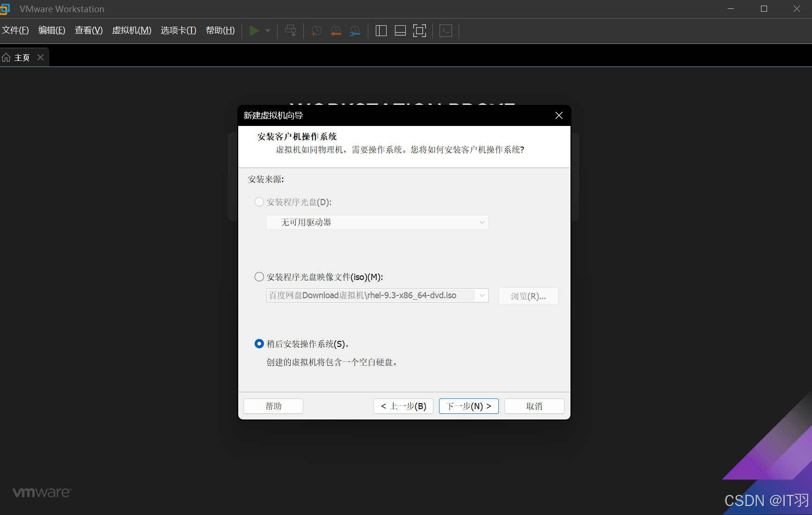Screen dimensions: 812x515
Task: Enter full screen mode icon
Action: click(420, 31)
